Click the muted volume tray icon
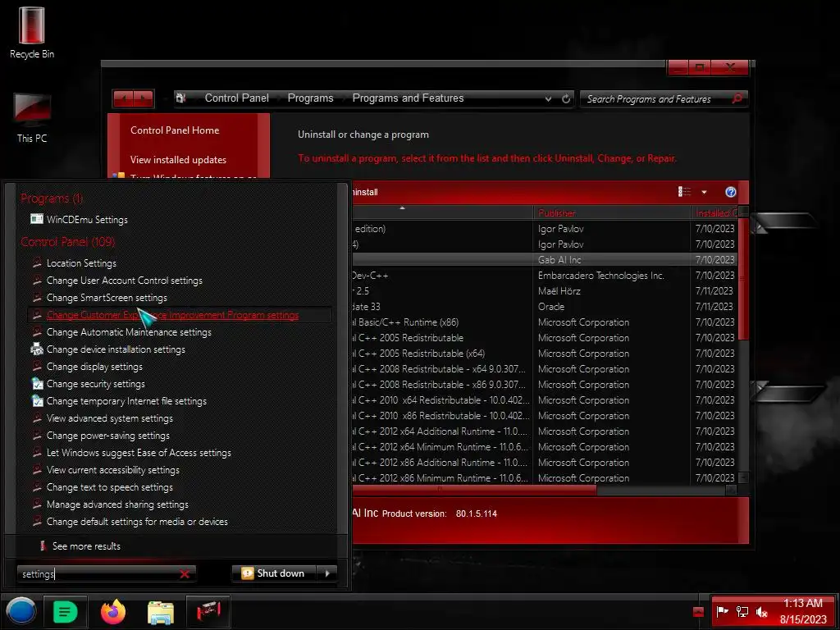 point(761,611)
